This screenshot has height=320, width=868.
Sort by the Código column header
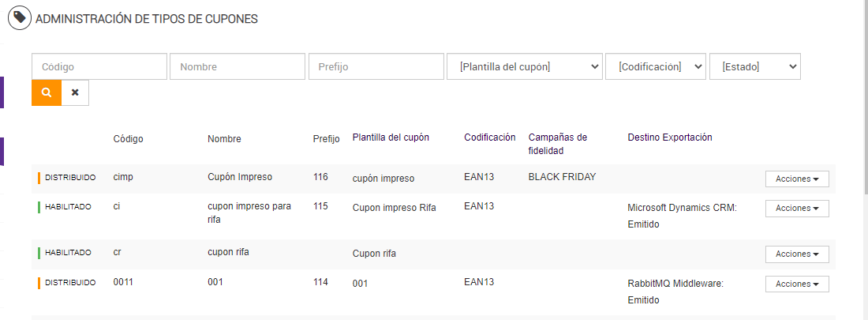tap(128, 139)
